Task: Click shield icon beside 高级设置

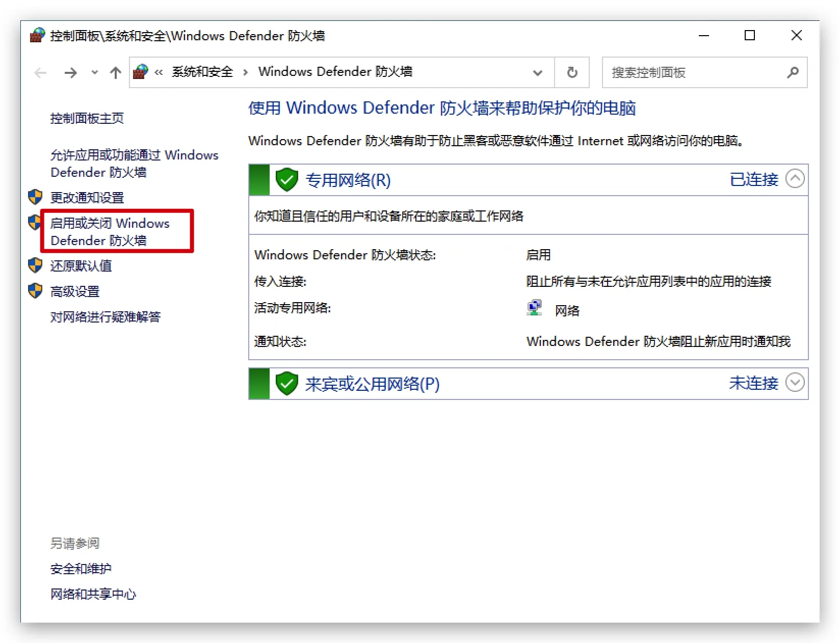Action: (35, 290)
